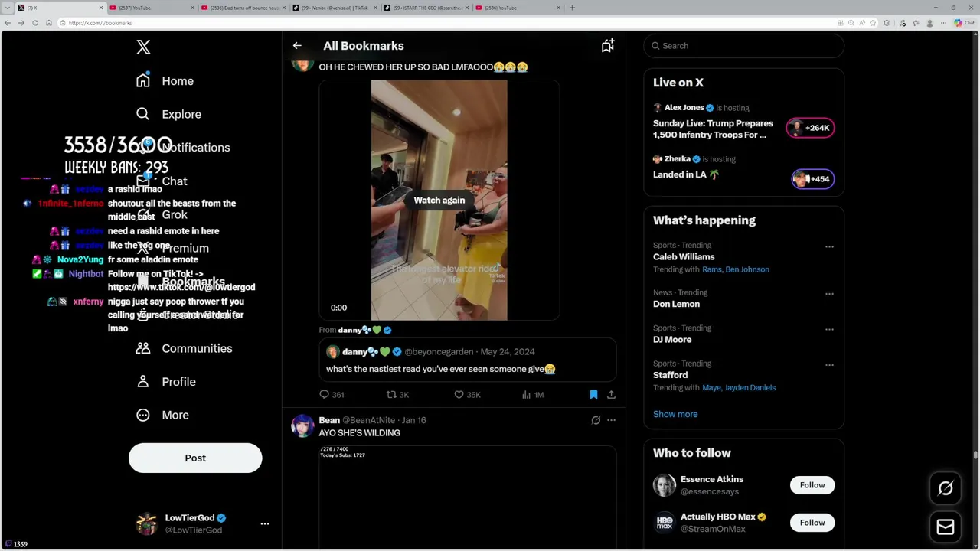Open LowTierGod account options menu
The height and width of the screenshot is (551, 980).
coord(265,523)
